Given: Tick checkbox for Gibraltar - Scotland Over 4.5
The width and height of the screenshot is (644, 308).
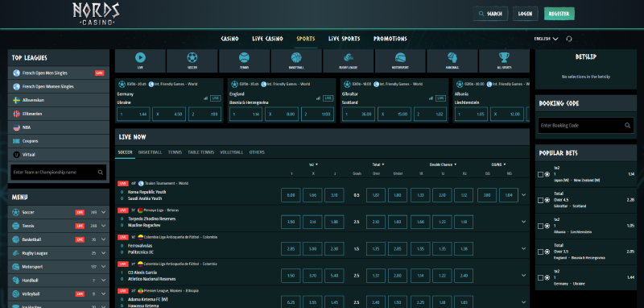Looking at the screenshot, I should 540,200.
